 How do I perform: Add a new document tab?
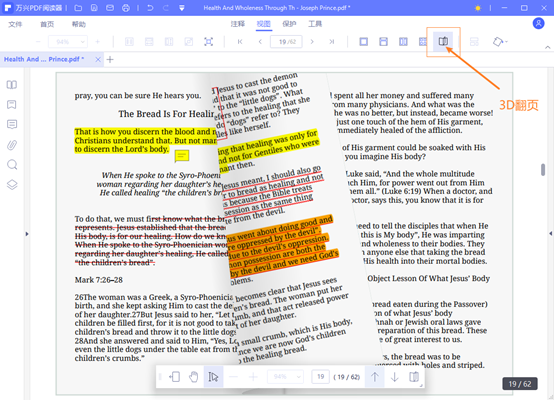(x=110, y=59)
